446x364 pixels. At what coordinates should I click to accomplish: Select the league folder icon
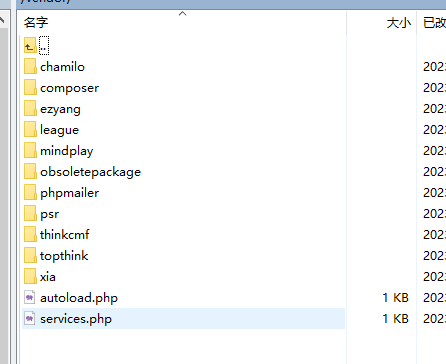[30, 129]
